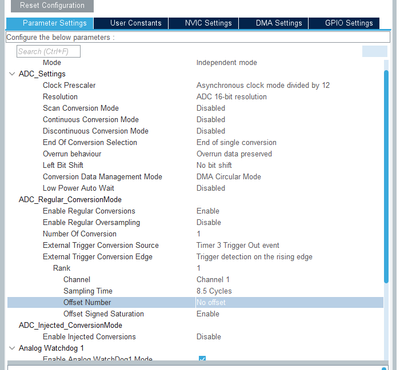The width and height of the screenshot is (400, 370).
Task: Change End of single conversion value
Action: [236, 143]
